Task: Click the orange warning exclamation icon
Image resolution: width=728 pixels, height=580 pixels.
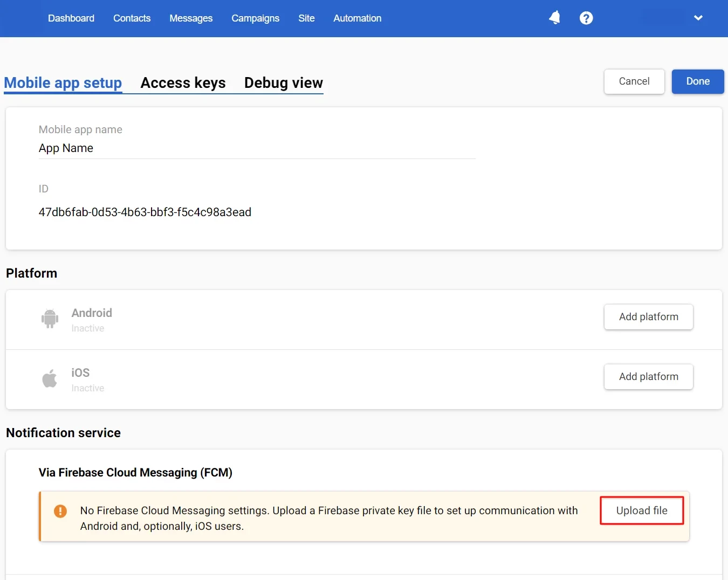Action: point(60,511)
